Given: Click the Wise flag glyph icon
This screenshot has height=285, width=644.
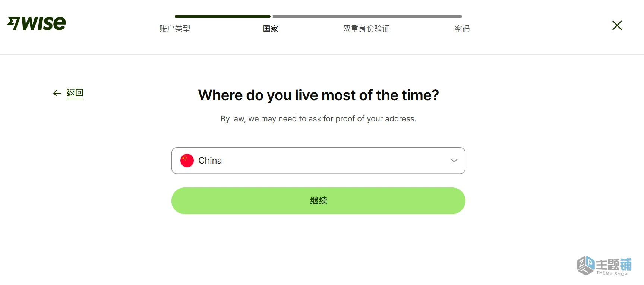Looking at the screenshot, I should point(14,23).
